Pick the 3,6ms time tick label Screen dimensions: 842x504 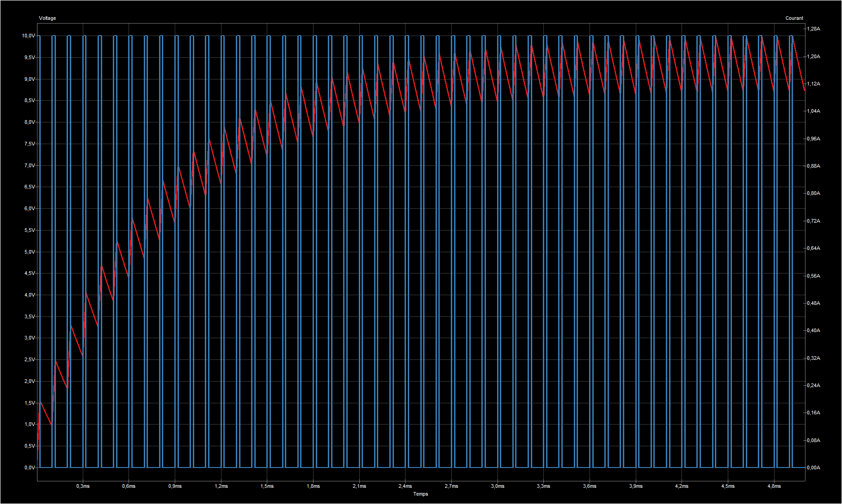[590, 486]
